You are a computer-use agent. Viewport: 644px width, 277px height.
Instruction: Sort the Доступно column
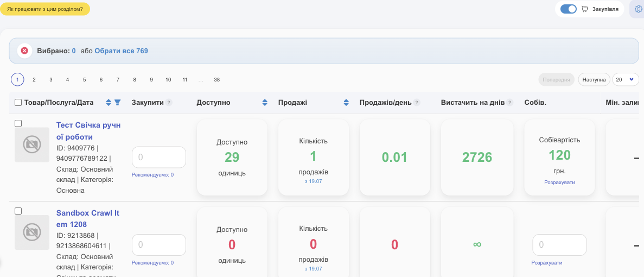pos(265,102)
